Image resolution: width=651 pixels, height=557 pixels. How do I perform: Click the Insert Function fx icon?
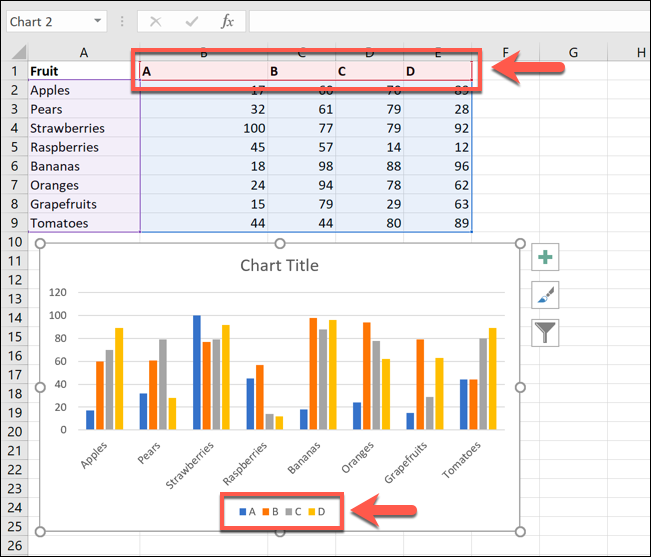[x=227, y=21]
